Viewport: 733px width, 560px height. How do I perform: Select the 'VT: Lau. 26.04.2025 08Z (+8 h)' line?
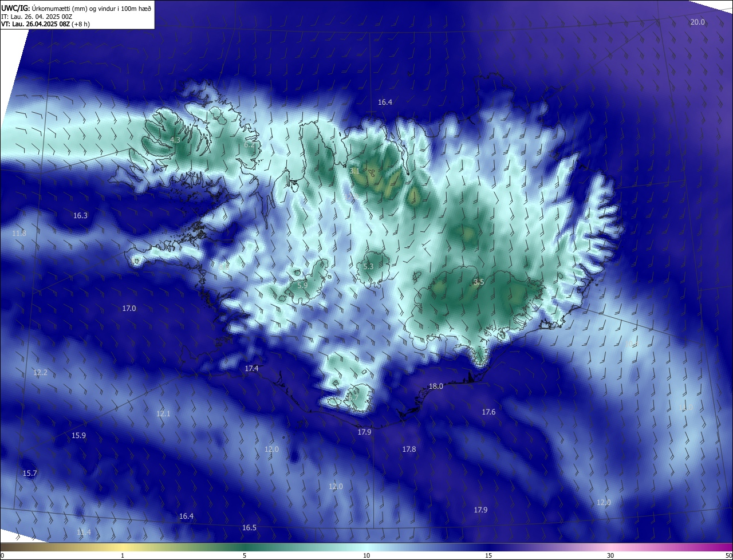point(45,24)
